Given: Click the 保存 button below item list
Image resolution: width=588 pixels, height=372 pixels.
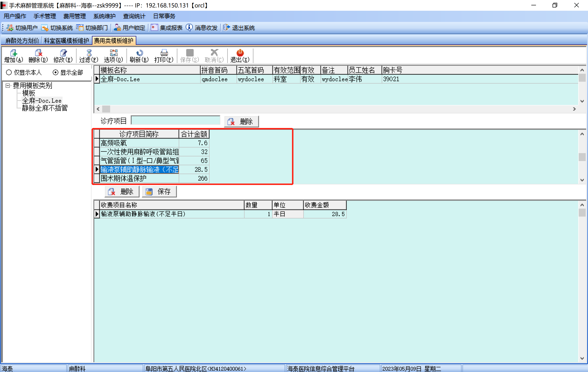Looking at the screenshot, I should (x=159, y=192).
